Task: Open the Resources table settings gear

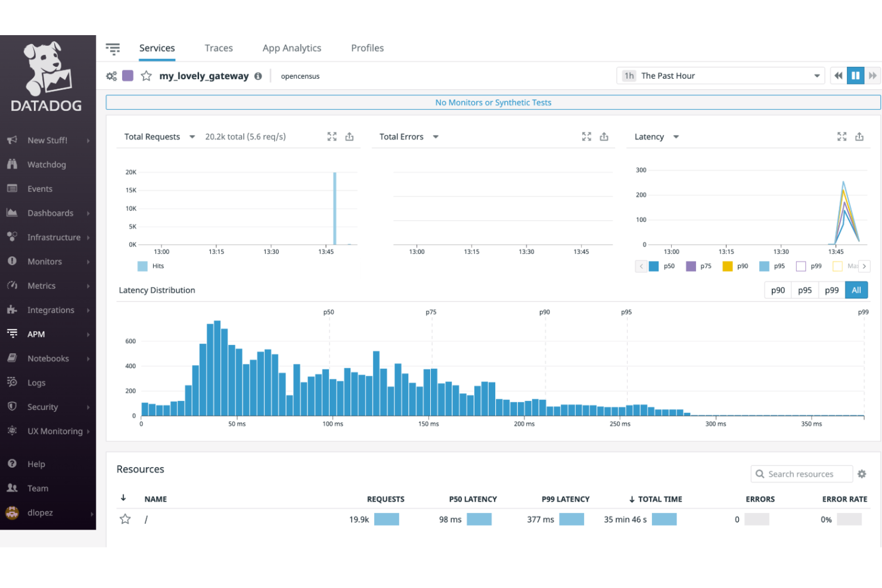Action: coord(862,474)
